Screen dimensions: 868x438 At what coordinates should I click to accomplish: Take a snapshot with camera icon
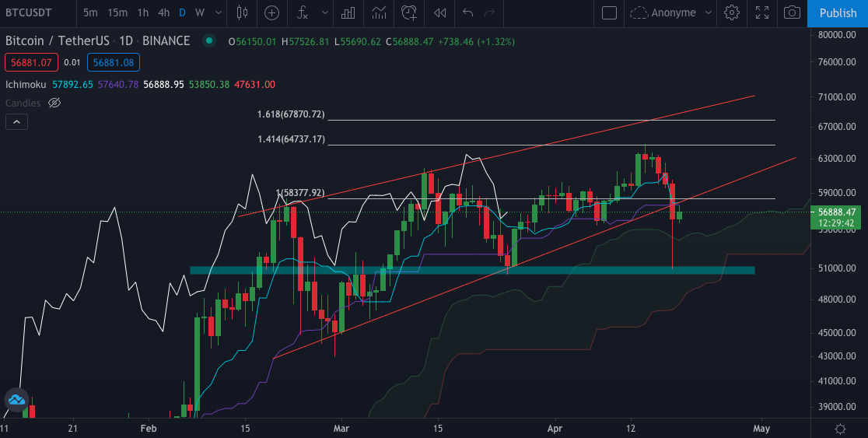coord(792,12)
